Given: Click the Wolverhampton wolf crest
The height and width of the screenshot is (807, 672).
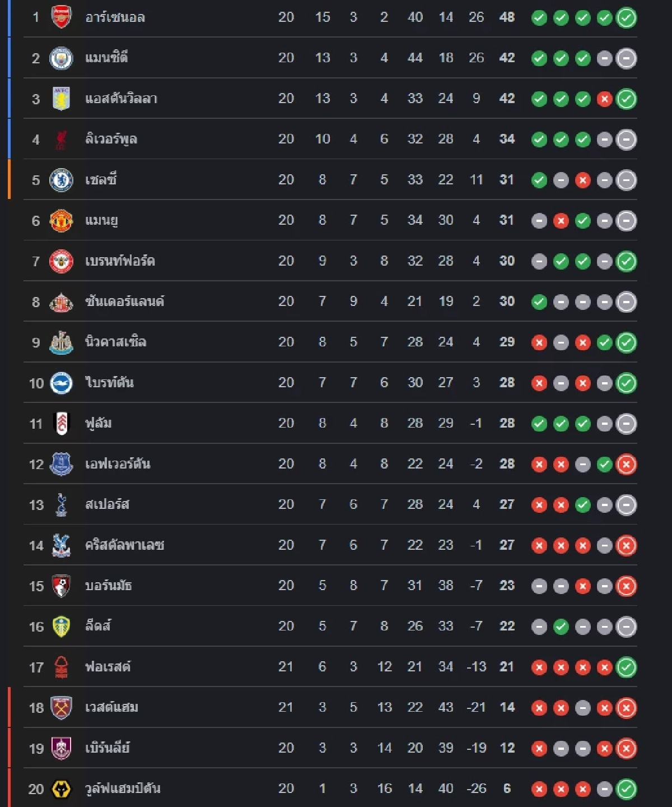Looking at the screenshot, I should 61,789.
